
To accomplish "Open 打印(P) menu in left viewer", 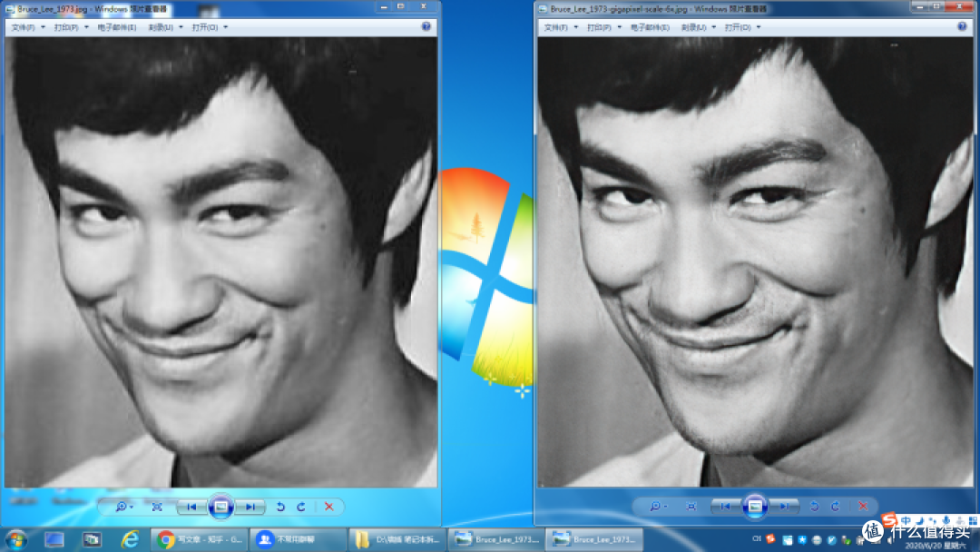I will [x=66, y=27].
